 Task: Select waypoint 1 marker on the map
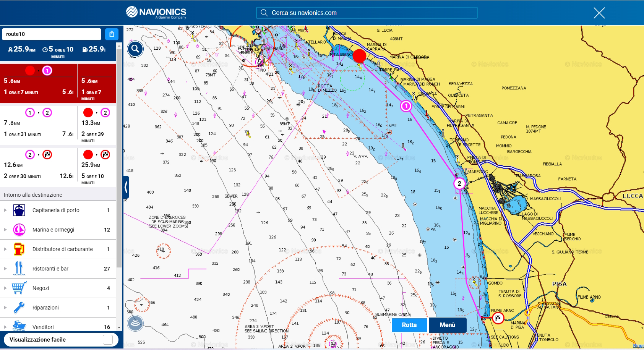pyautogui.click(x=406, y=106)
